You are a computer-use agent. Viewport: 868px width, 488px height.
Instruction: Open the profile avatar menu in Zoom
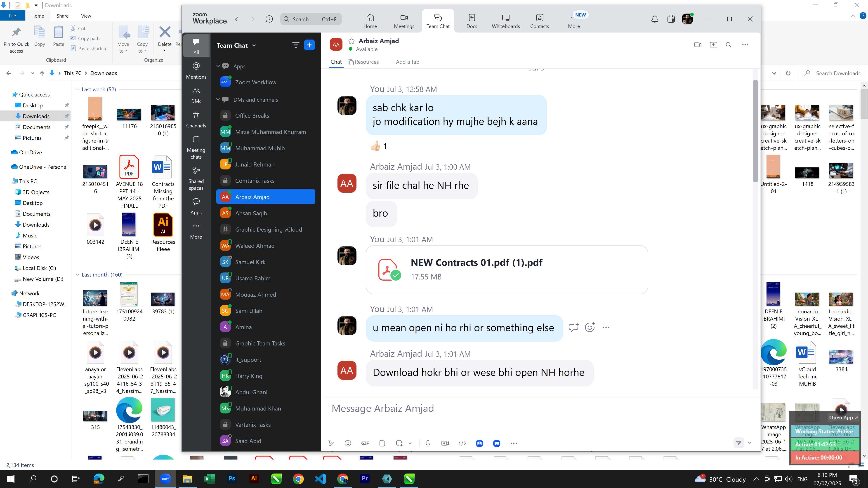click(687, 19)
